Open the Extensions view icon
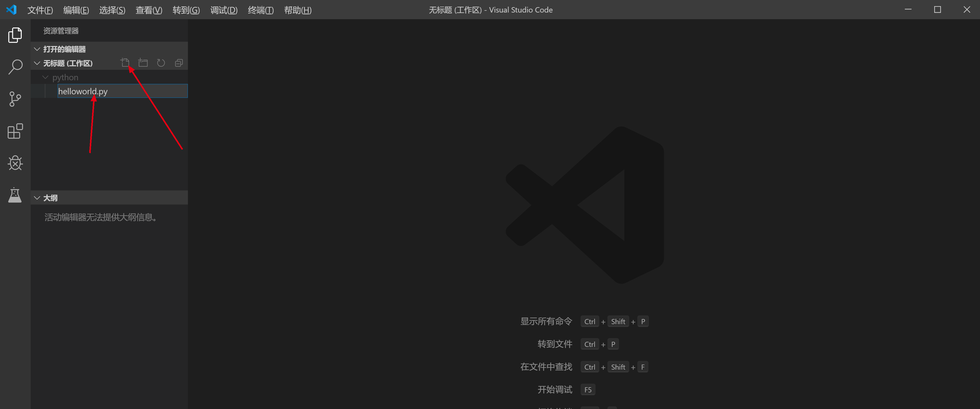Screen dimensions: 980x409 click(15, 131)
